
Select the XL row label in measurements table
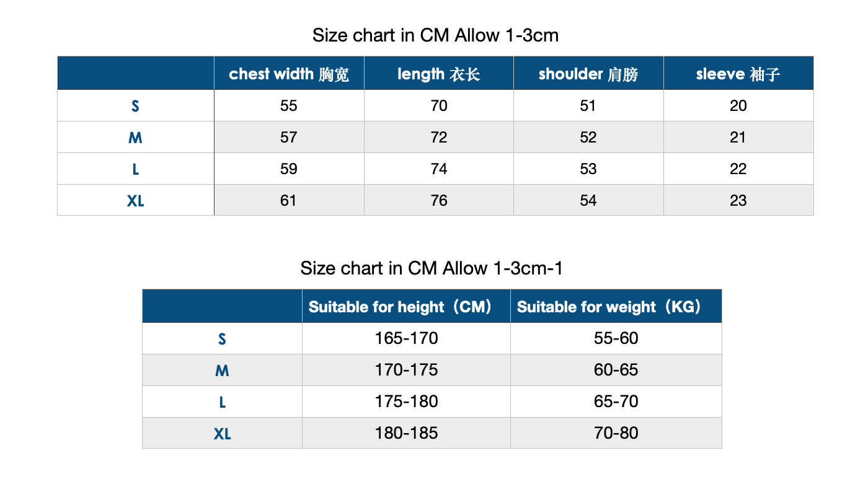point(135,200)
